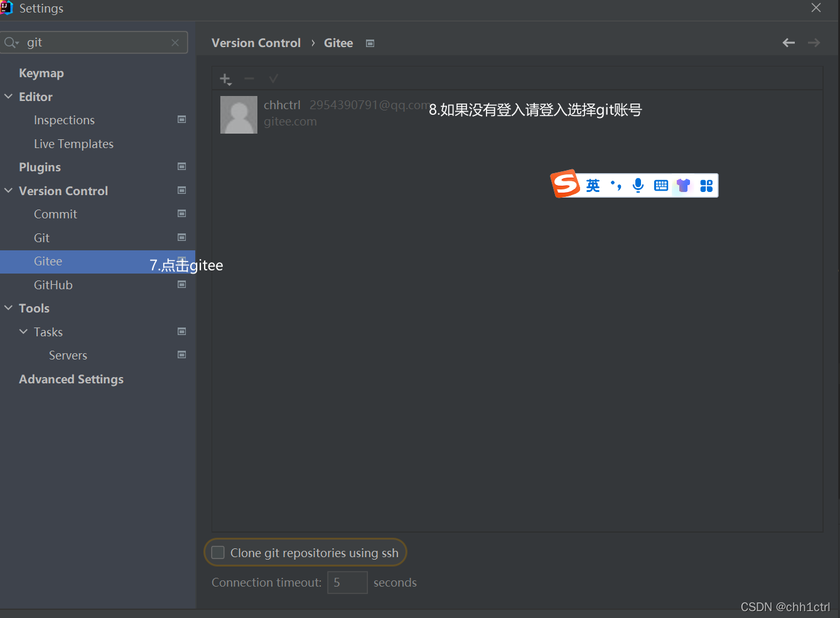Screen dimensions: 840x618
Task: Click project-level icon on Servers row
Action: (x=182, y=354)
